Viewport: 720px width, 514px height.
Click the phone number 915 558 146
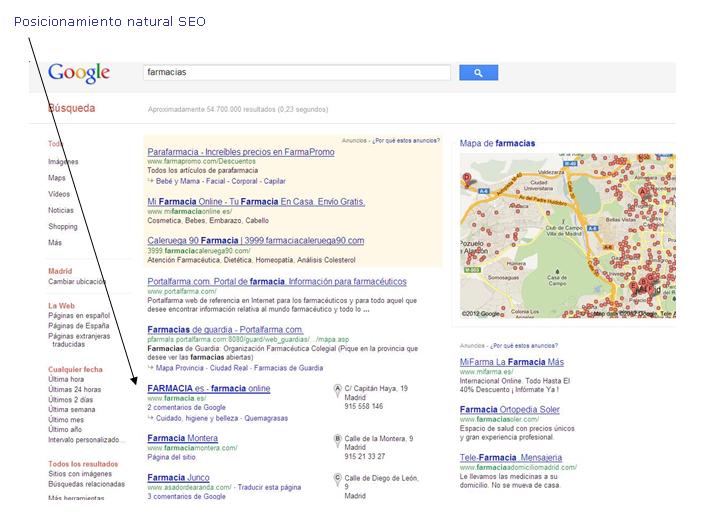point(364,407)
